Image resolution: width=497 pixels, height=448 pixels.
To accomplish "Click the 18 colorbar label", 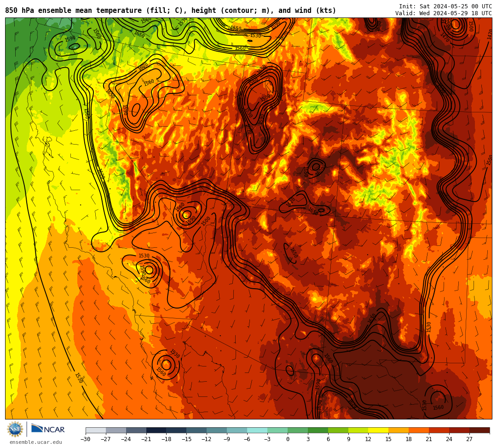I will (409, 439).
